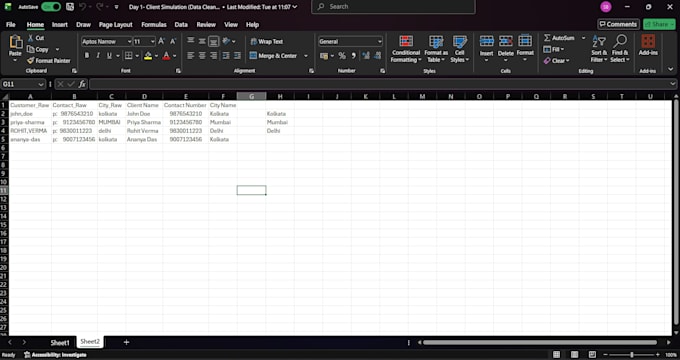Open the Comments pane button
The image size is (680, 360).
(x=618, y=24)
